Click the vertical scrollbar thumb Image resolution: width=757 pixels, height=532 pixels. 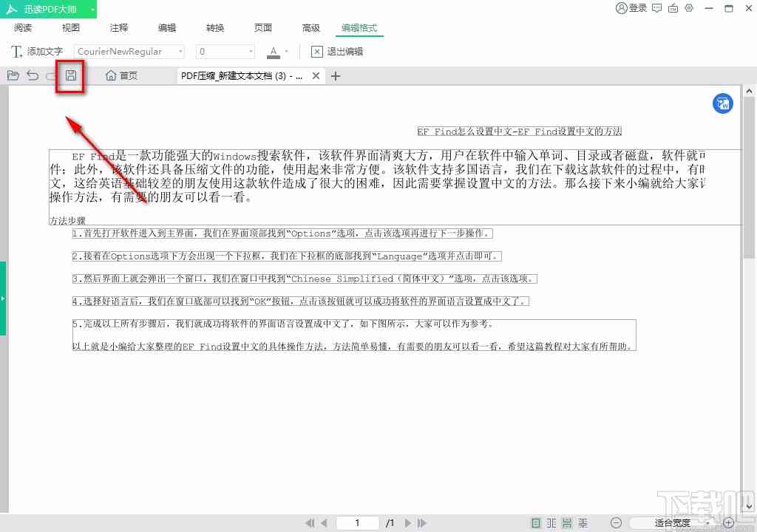coord(749,177)
